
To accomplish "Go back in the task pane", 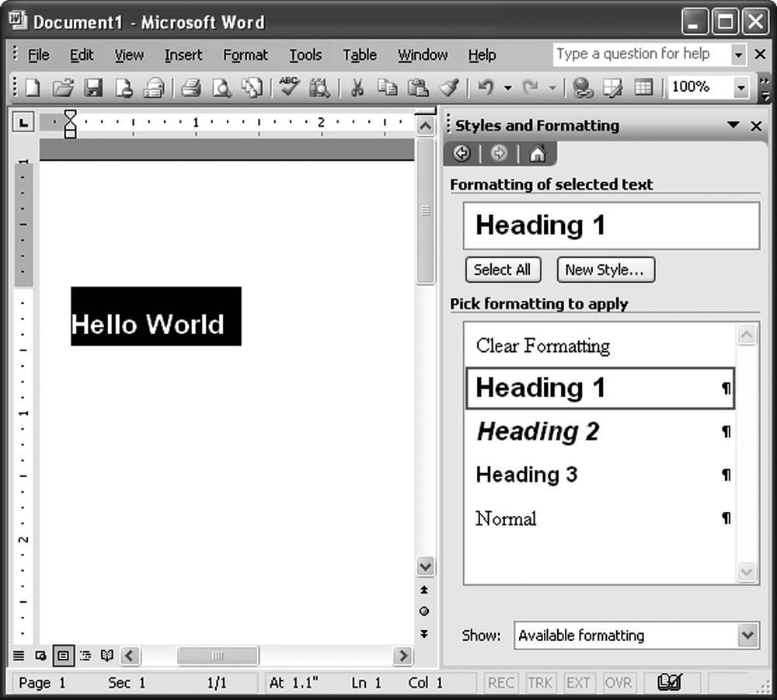I will tap(462, 154).
